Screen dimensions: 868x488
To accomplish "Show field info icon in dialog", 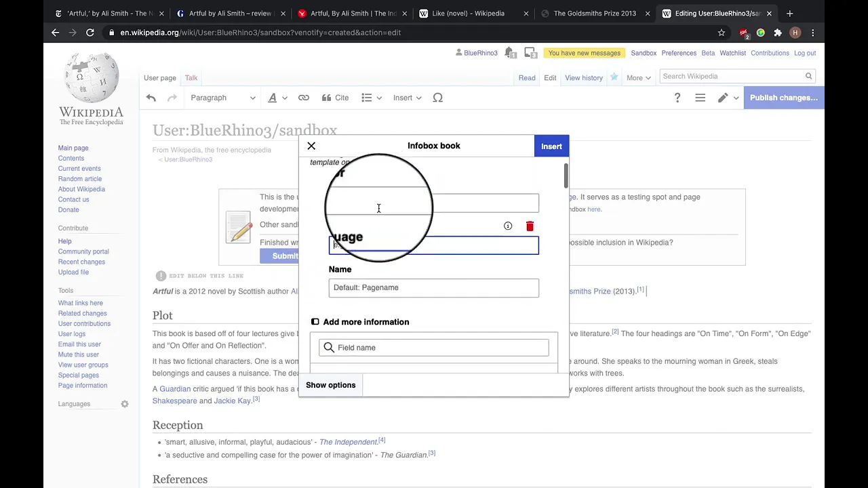I will [508, 226].
